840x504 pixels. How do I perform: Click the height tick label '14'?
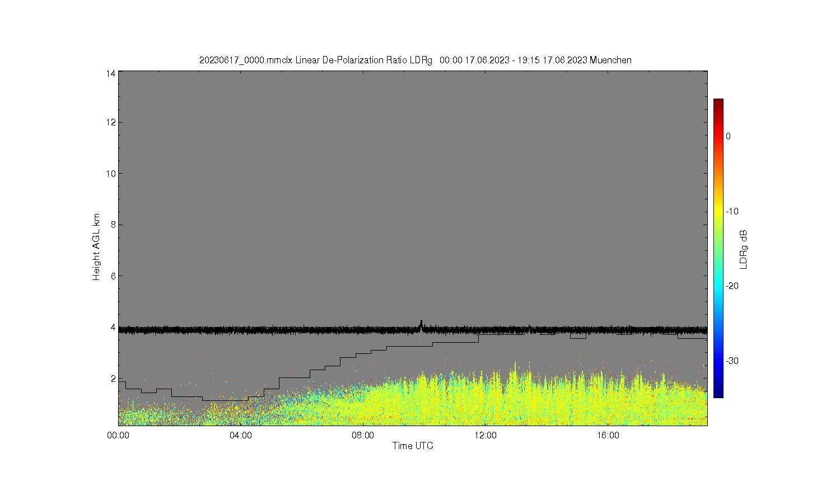tap(111, 73)
